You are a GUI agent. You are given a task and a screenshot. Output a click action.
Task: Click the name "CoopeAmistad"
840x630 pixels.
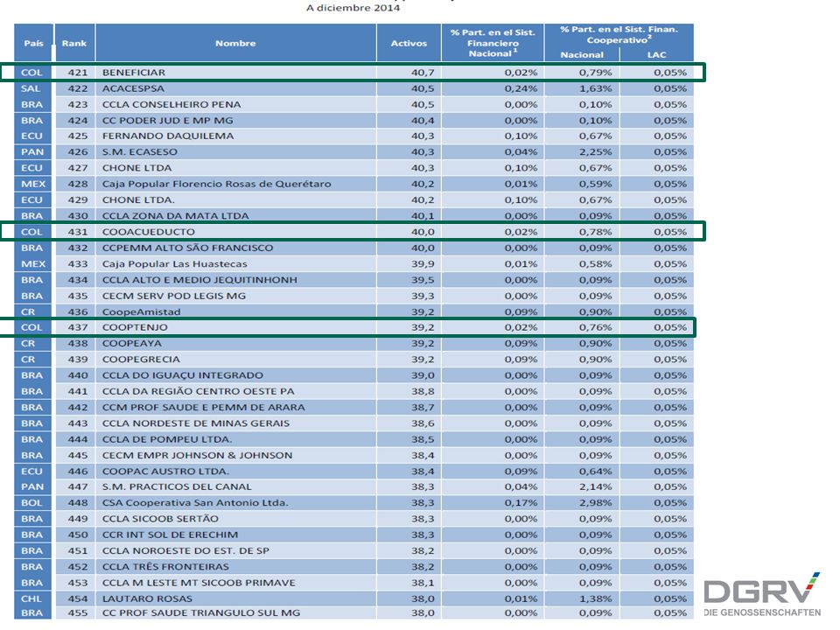(142, 311)
